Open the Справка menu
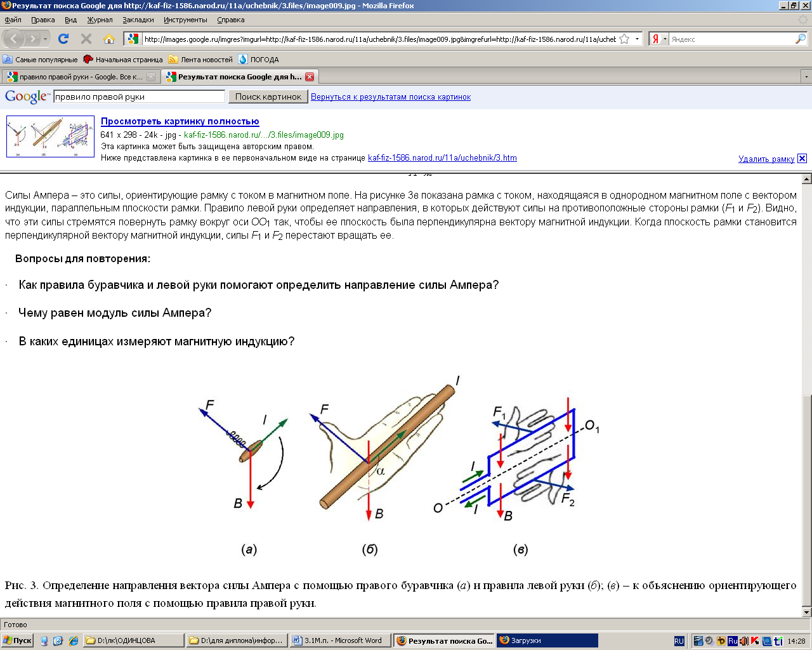The height and width of the screenshot is (650, 812). tap(230, 20)
